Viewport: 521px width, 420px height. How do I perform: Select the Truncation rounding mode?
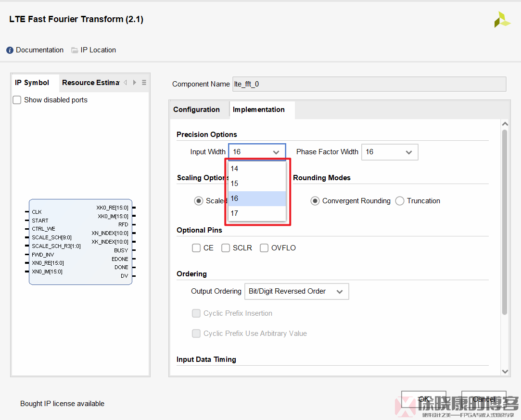399,201
